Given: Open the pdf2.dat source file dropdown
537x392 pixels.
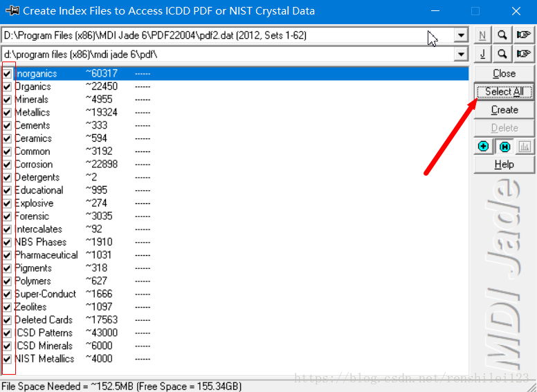Looking at the screenshot, I should [461, 35].
